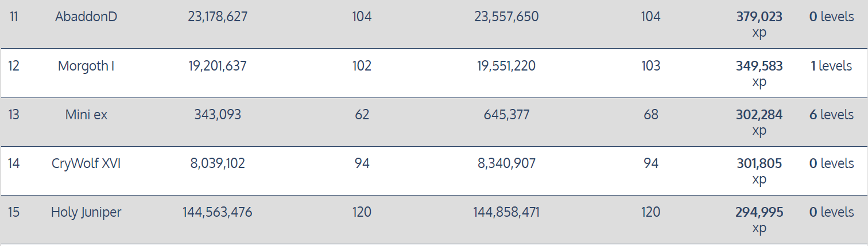Select rank 11 cell
The width and height of the screenshot is (868, 246).
(x=14, y=17)
